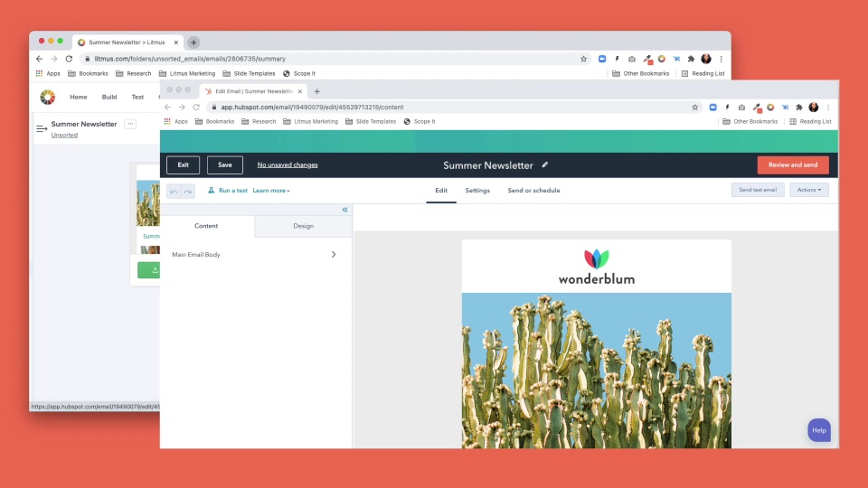
Task: Select the Content tab in sidebar
Action: (206, 226)
